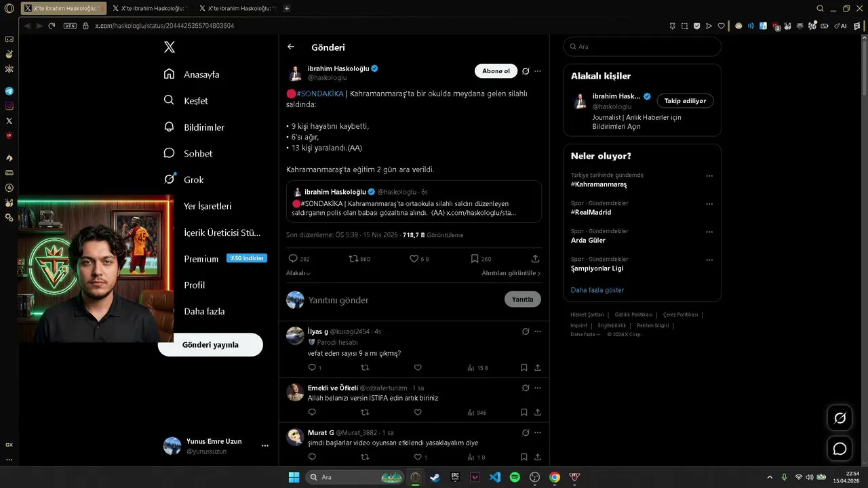Open the #Kahramanmaraş trending topic
This screenshot has width=868, height=488.
(599, 184)
